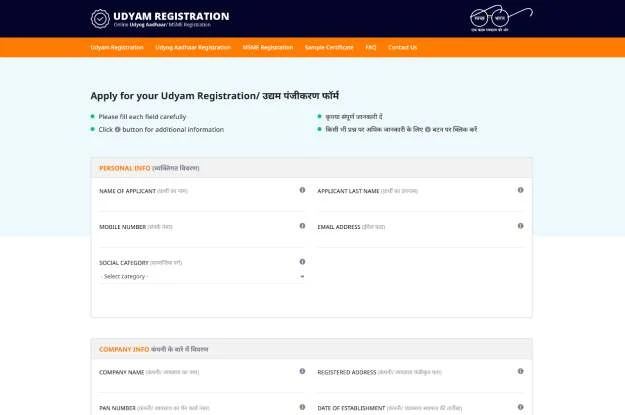The width and height of the screenshot is (625, 415).
Task: Click the UDYAM REGISTRATION site title
Action: (x=171, y=16)
